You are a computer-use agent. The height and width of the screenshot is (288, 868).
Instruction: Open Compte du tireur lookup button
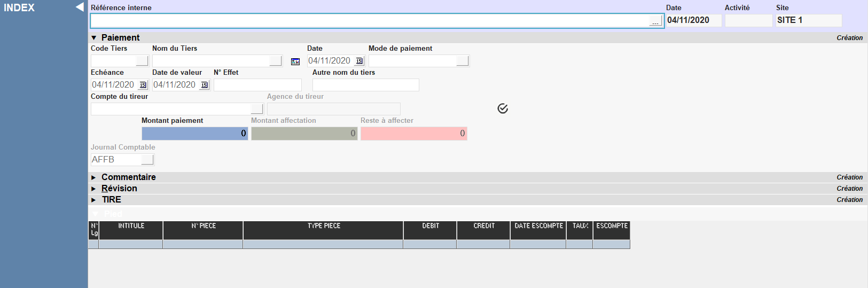coord(257,109)
